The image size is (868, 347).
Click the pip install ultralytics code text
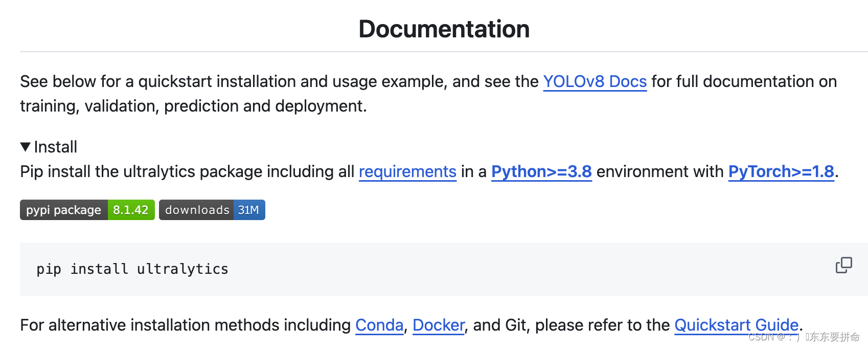132,269
